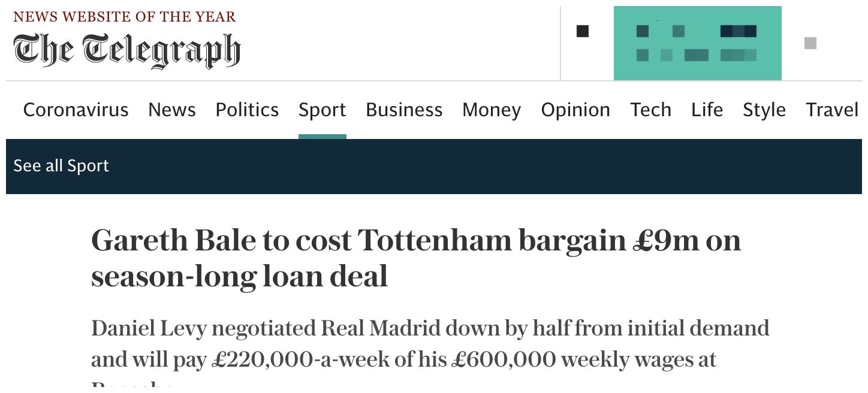Visit the Style section
The height and width of the screenshot is (393, 868).
click(764, 110)
